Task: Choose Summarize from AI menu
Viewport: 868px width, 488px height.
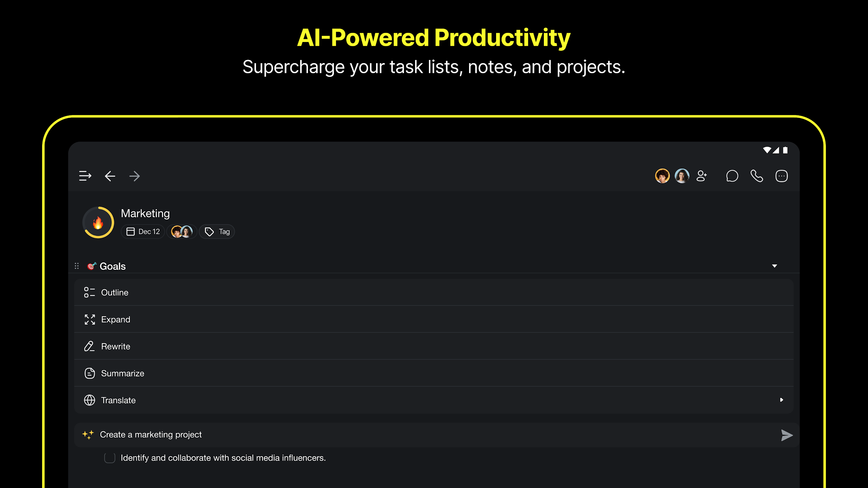Action: pos(434,373)
